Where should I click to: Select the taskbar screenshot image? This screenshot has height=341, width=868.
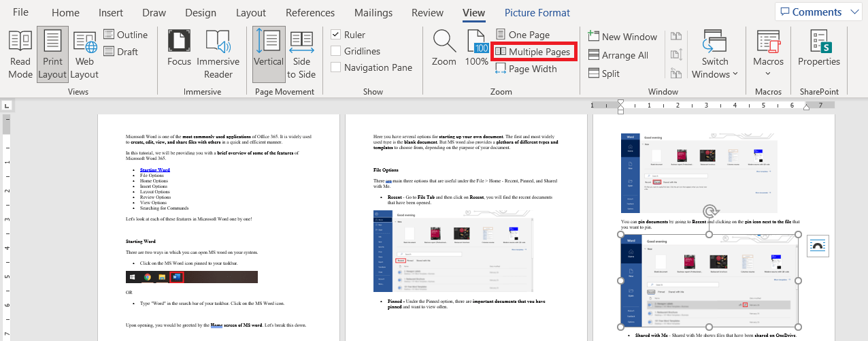coord(192,277)
